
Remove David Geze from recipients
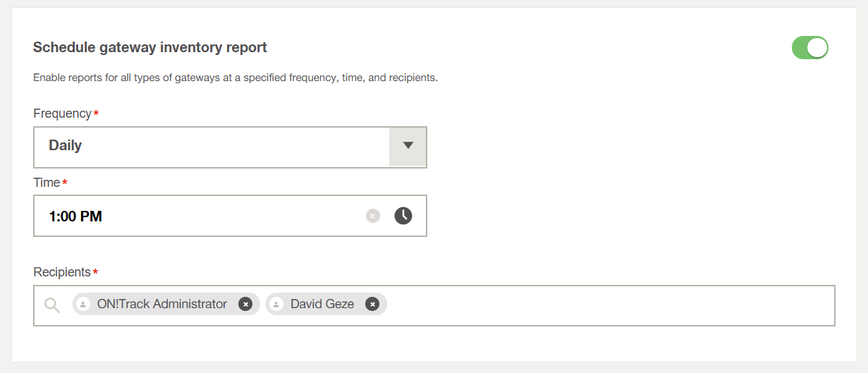372,304
